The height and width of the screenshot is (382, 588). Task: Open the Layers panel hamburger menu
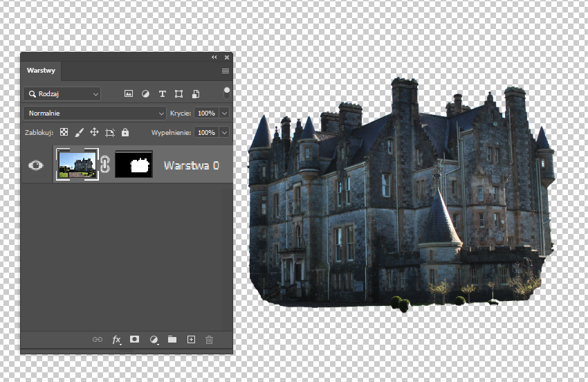point(226,71)
